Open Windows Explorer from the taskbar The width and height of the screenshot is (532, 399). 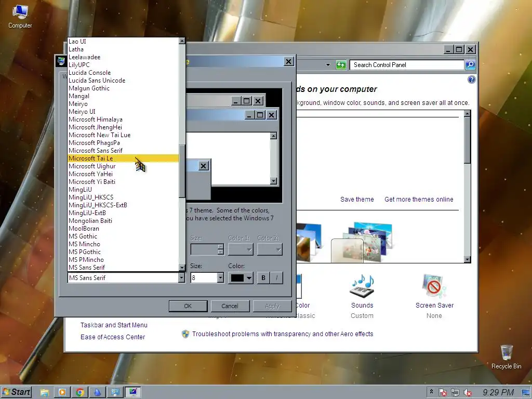tap(45, 392)
